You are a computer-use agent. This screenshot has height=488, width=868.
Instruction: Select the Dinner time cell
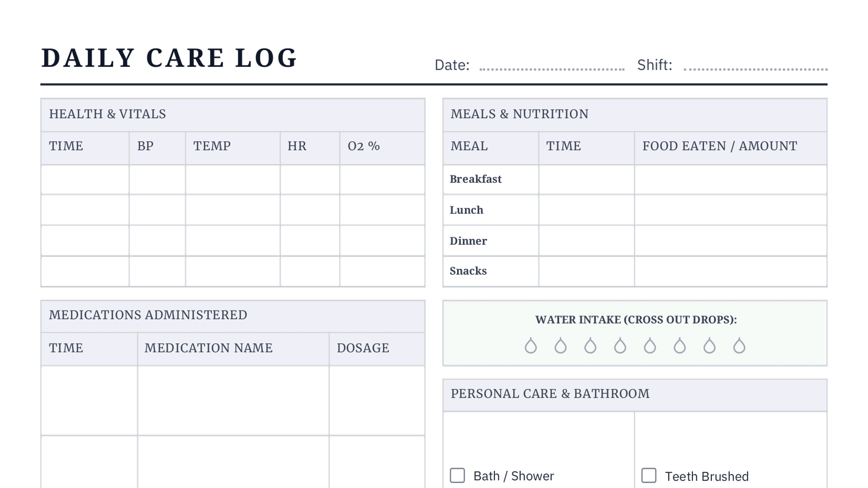(586, 241)
